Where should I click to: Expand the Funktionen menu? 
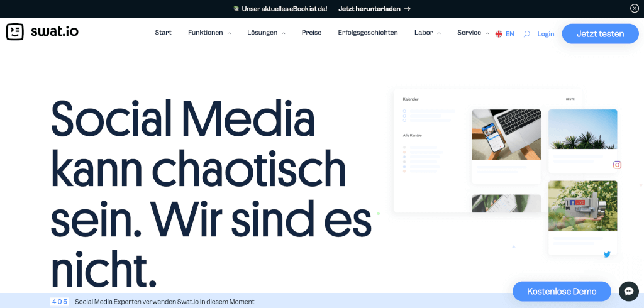pos(209,33)
